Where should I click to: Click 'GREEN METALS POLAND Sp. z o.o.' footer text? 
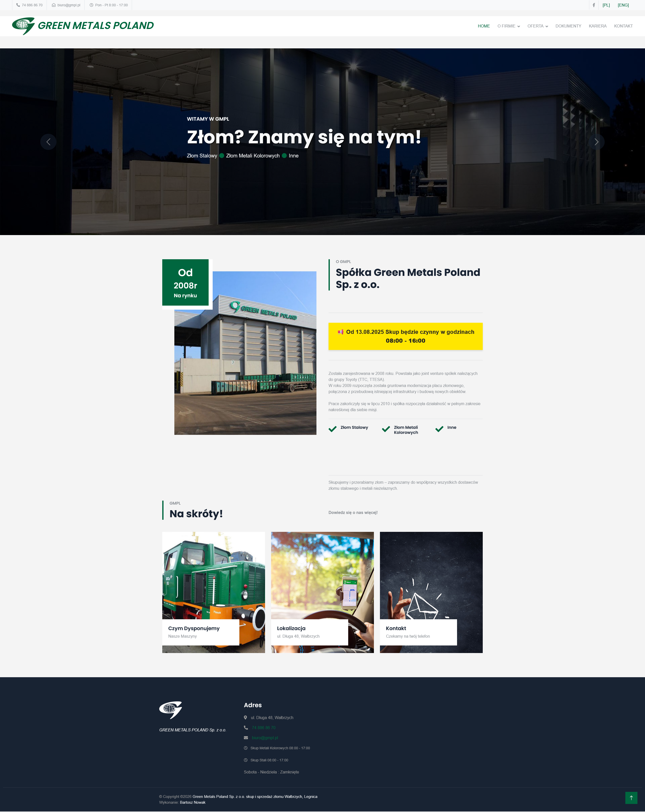tap(192, 730)
